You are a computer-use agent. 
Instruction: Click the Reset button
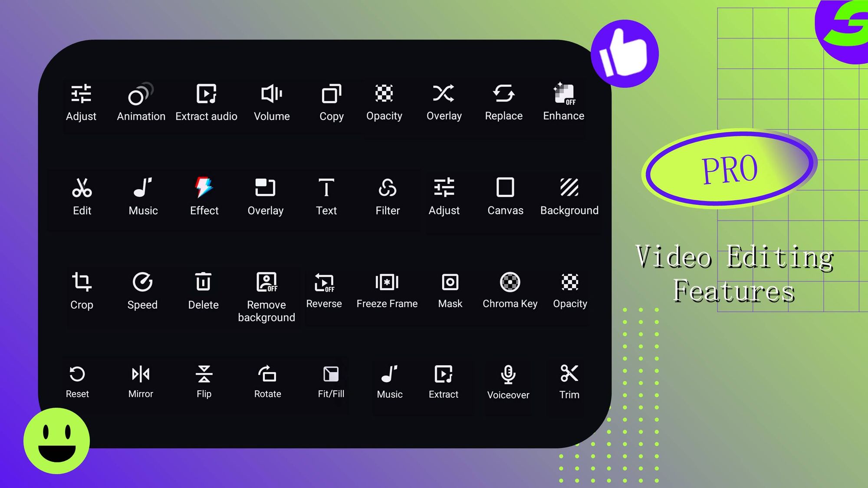(x=78, y=381)
